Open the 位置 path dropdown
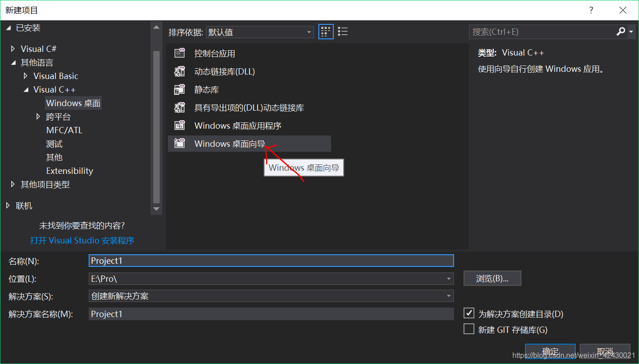The width and height of the screenshot is (639, 364). pos(449,279)
